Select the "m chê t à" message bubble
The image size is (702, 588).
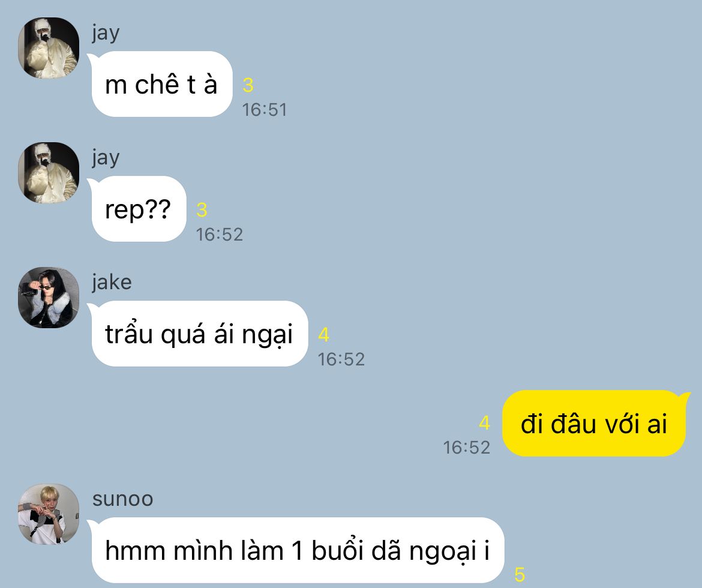(x=161, y=84)
